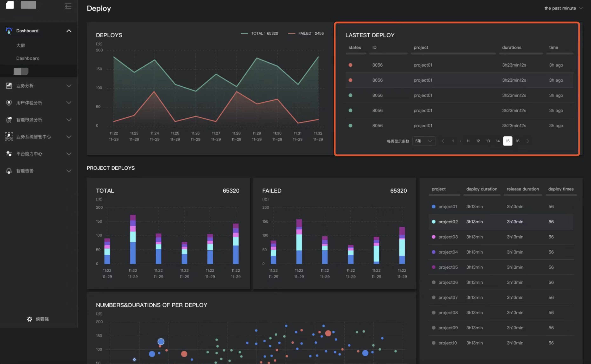This screenshot has width=591, height=364.
Task: Click the active page 15 button
Action: click(x=508, y=141)
